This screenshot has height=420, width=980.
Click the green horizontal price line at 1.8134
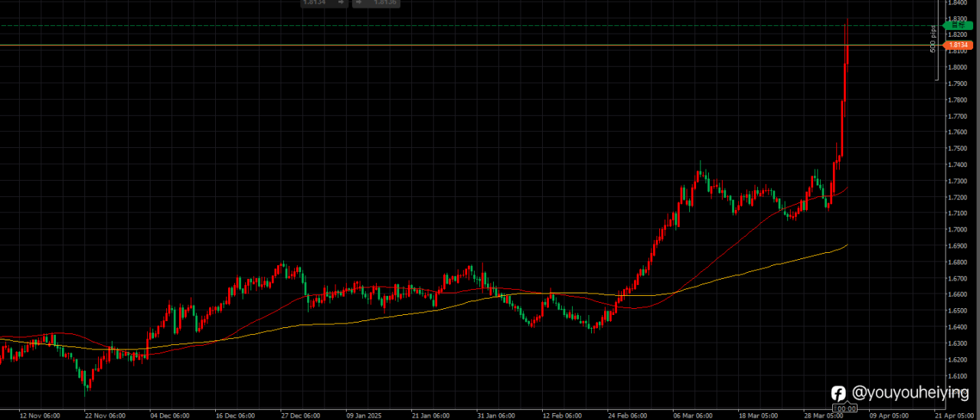(471, 45)
